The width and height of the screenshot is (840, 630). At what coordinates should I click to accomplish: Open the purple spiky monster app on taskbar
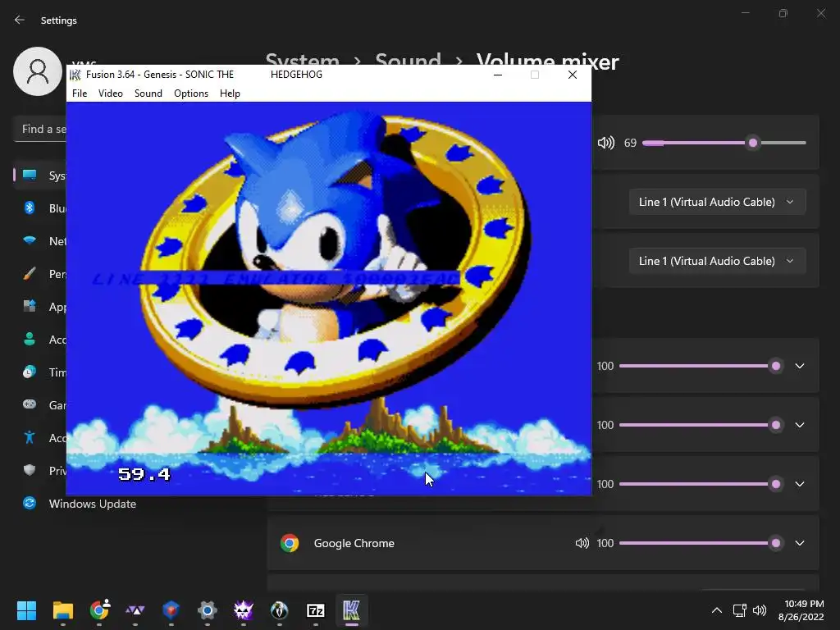click(x=243, y=610)
